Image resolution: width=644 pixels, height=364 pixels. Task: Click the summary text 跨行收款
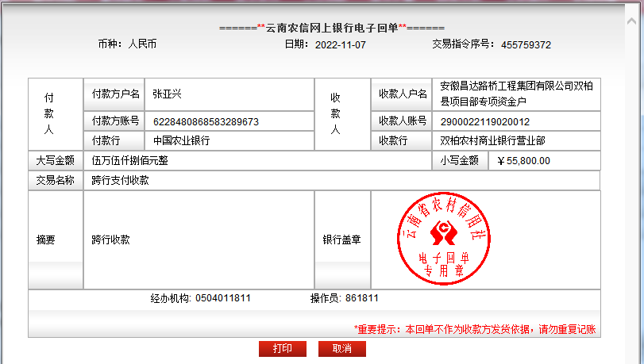pyautogui.click(x=110, y=239)
